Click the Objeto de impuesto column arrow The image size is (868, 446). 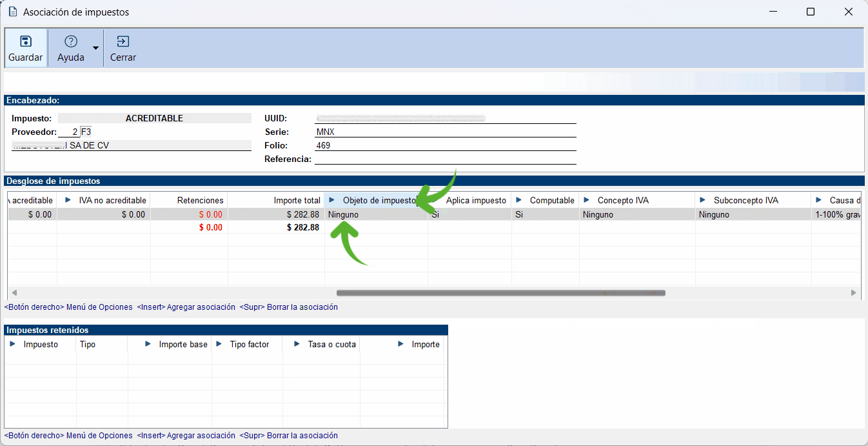(x=332, y=200)
